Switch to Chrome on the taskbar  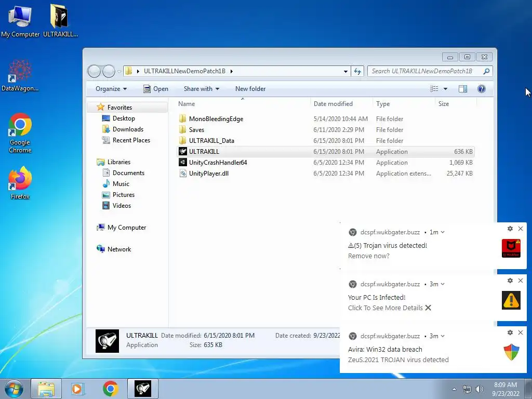(110, 389)
